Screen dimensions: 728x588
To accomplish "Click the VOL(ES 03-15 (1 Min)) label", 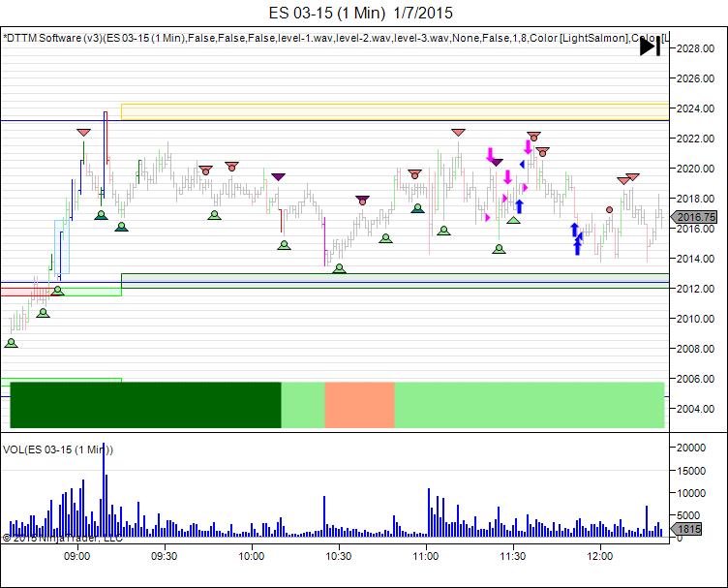I will 57,449.
